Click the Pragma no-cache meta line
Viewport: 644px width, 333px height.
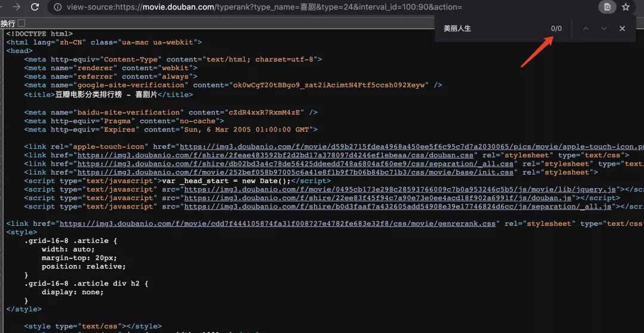(x=124, y=121)
